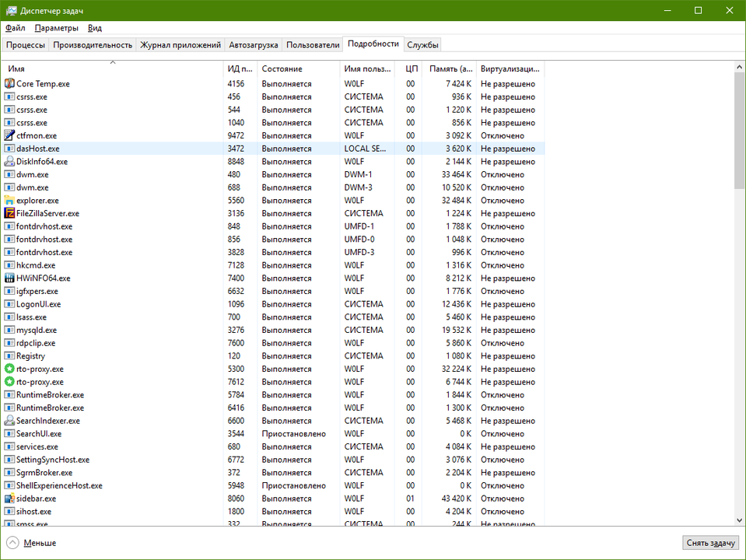
Task: Click the ctfmon.exe pen icon
Action: pyautogui.click(x=9, y=135)
